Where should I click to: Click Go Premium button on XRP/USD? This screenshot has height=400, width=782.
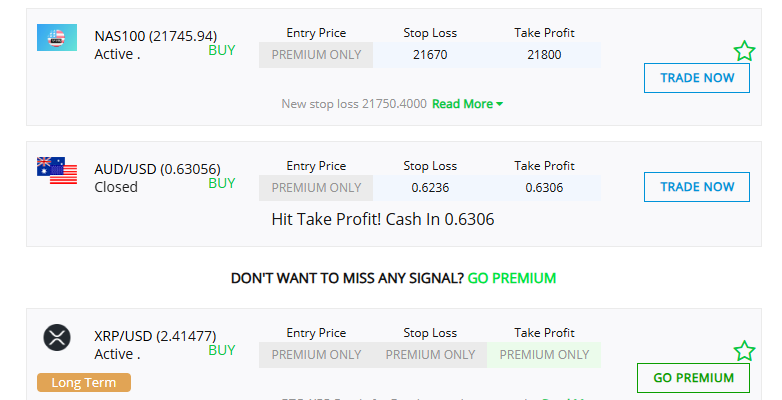pyautogui.click(x=693, y=378)
